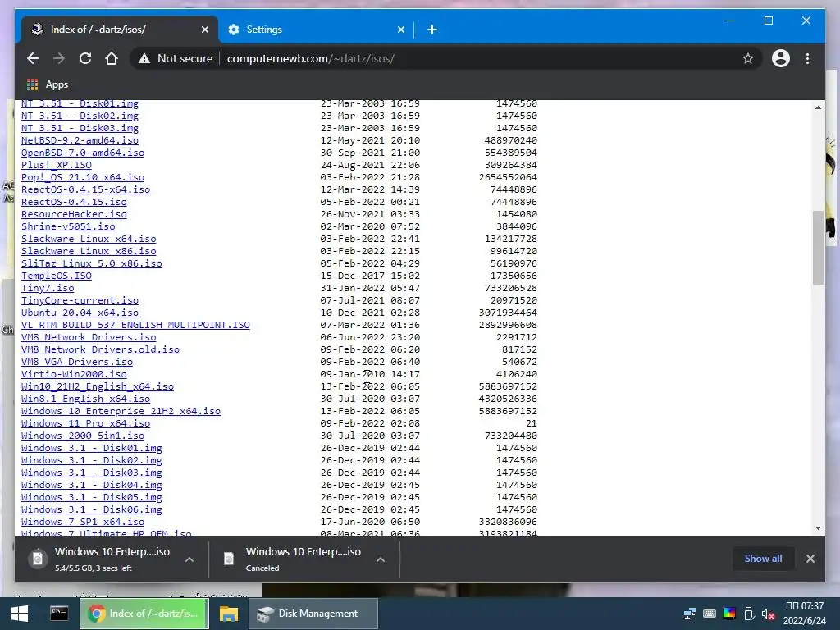
Task: Click the page scroll down arrow
Action: pos(818,527)
